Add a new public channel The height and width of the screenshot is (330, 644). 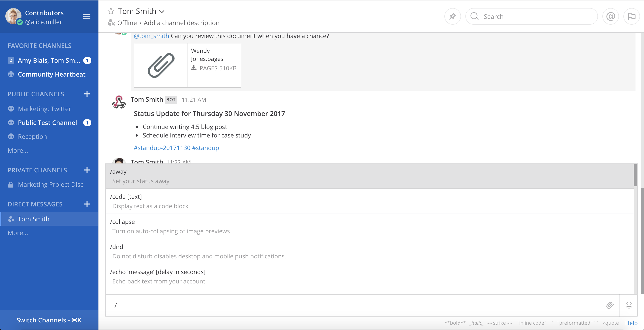tap(87, 94)
